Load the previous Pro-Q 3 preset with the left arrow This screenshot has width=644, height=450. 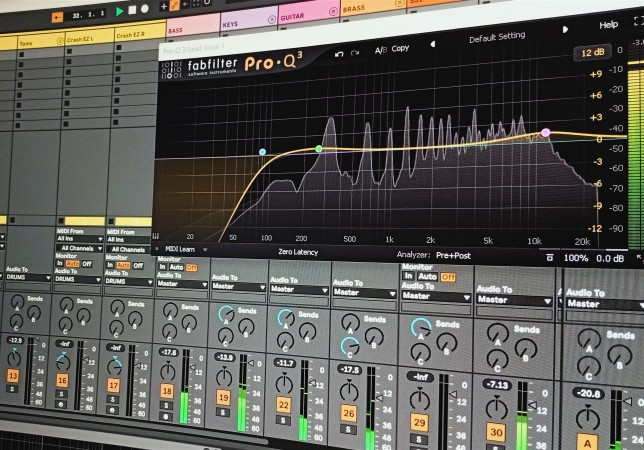(432, 44)
